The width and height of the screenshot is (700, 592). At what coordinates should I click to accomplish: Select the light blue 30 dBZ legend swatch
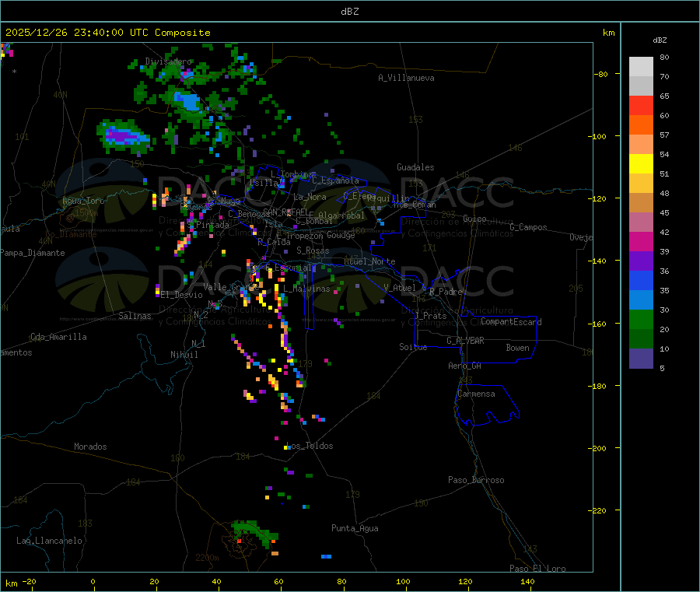point(641,300)
